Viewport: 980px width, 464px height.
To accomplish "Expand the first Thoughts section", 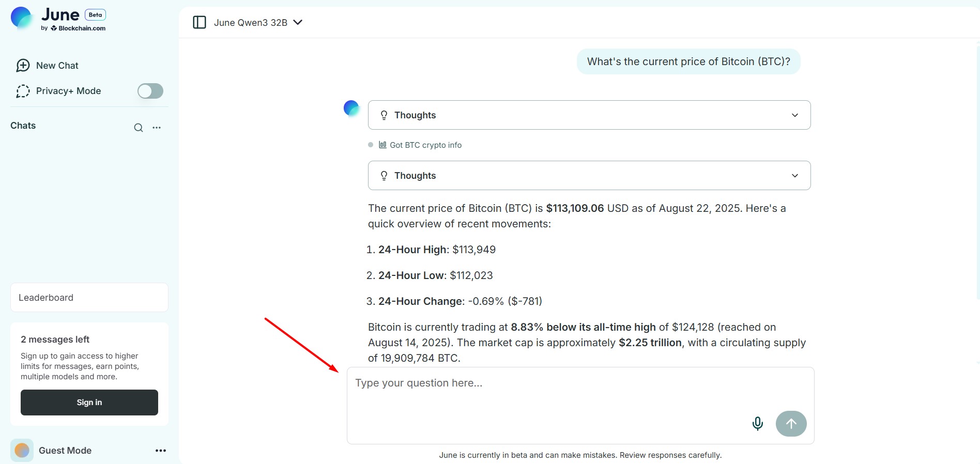I will point(589,115).
